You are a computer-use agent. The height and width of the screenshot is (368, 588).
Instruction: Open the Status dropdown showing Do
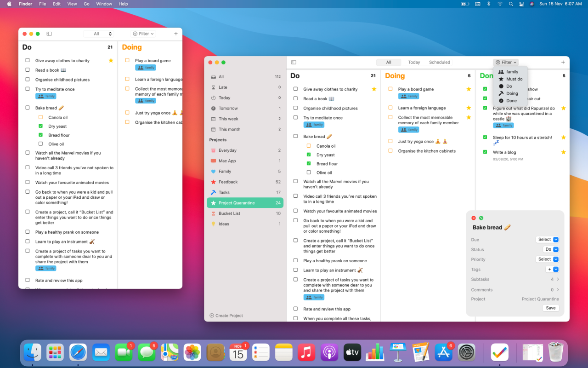tap(551, 249)
